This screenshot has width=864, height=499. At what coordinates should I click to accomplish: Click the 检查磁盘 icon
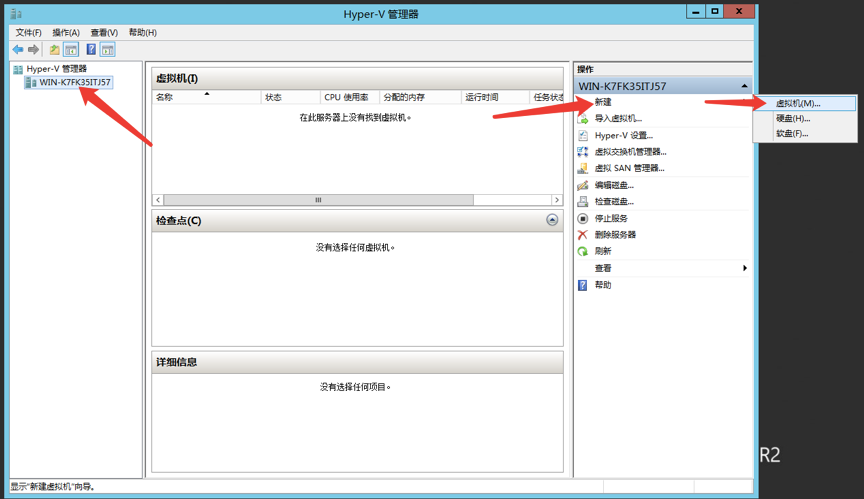click(x=582, y=202)
